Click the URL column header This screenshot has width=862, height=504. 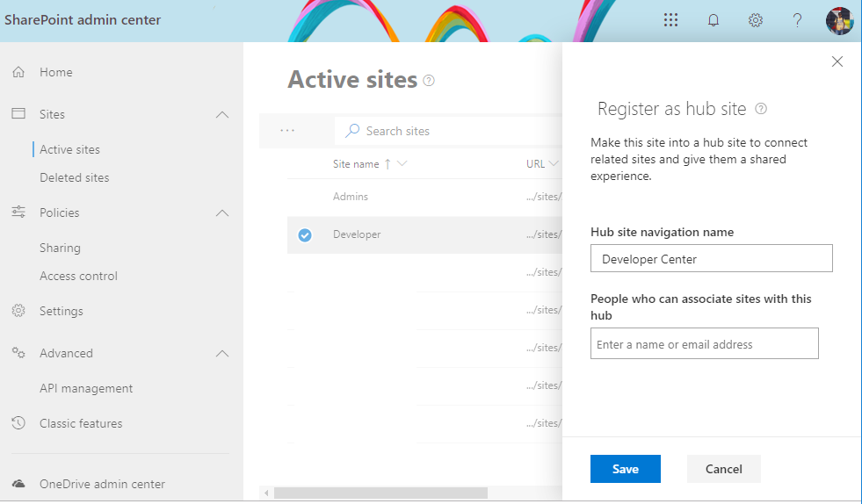click(535, 164)
